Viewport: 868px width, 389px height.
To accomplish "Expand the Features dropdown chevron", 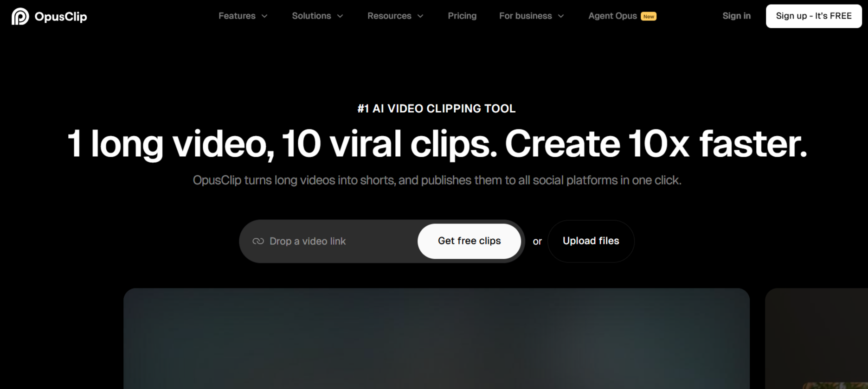I will point(264,16).
